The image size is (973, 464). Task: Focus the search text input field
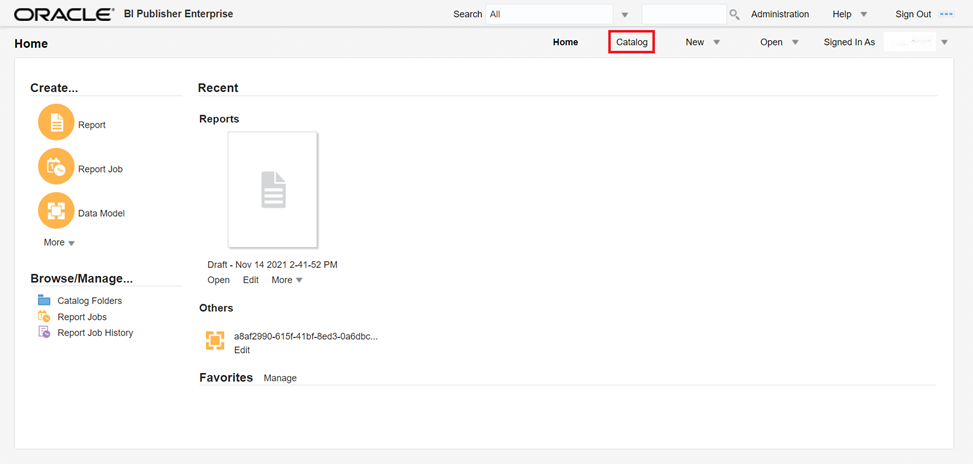[684, 14]
